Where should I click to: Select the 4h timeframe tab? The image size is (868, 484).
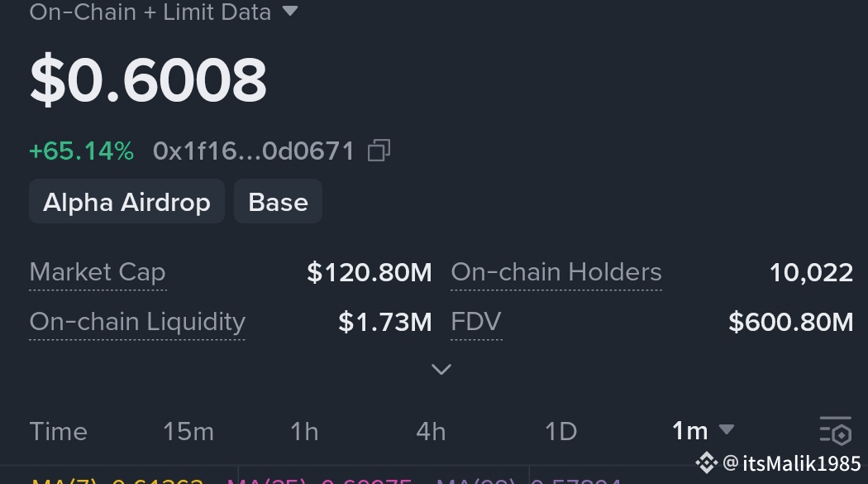[431, 431]
